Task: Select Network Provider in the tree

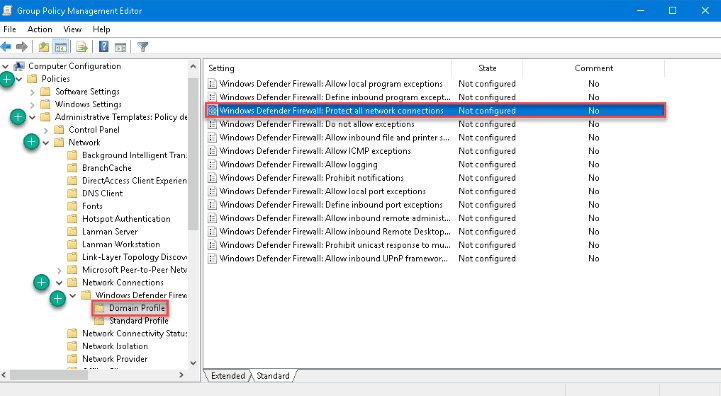Action: click(114, 359)
